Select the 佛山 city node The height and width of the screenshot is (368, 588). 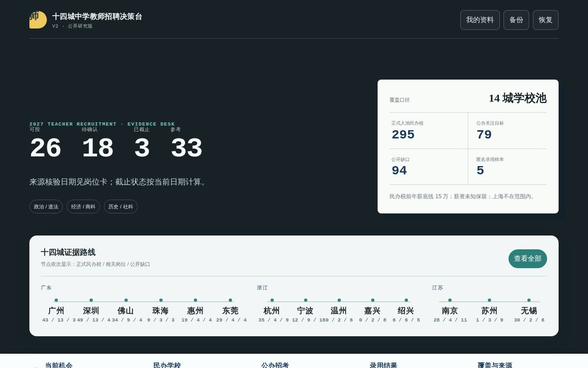(126, 310)
